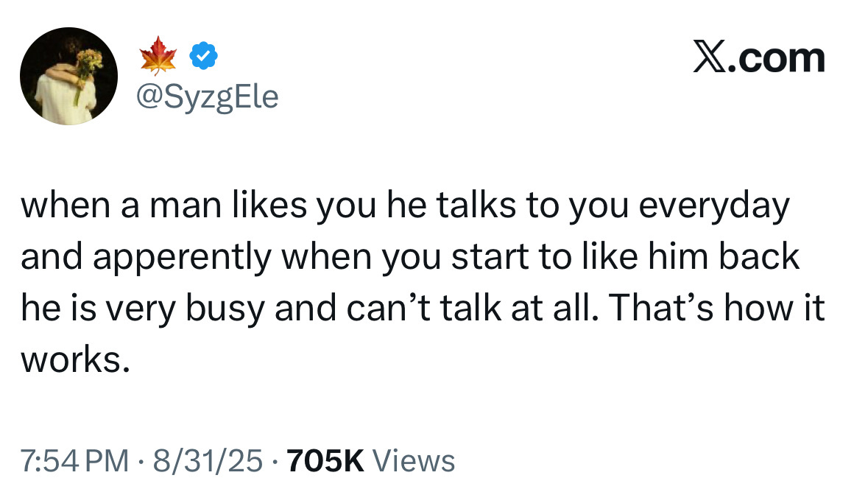Open the @SyzgEle profile handle

tap(207, 97)
